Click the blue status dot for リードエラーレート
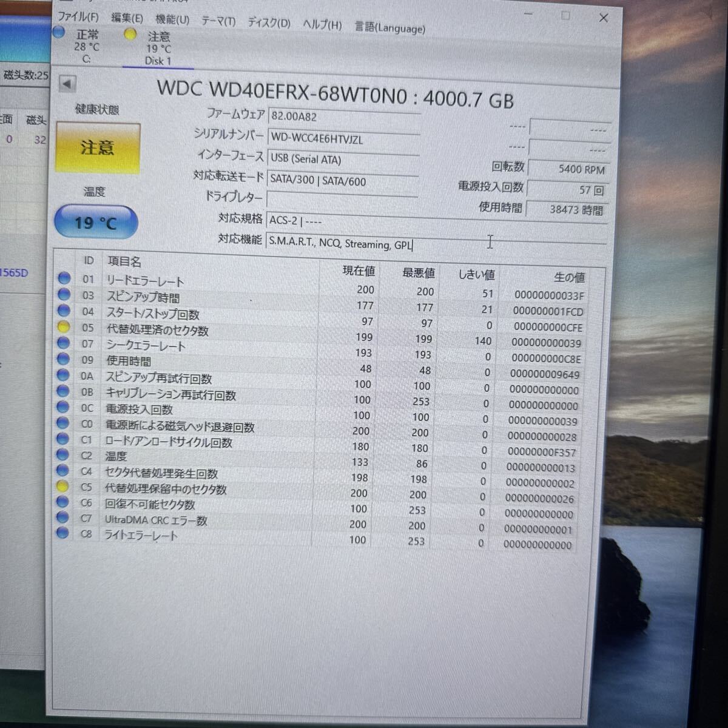The height and width of the screenshot is (728, 728). 64,278
